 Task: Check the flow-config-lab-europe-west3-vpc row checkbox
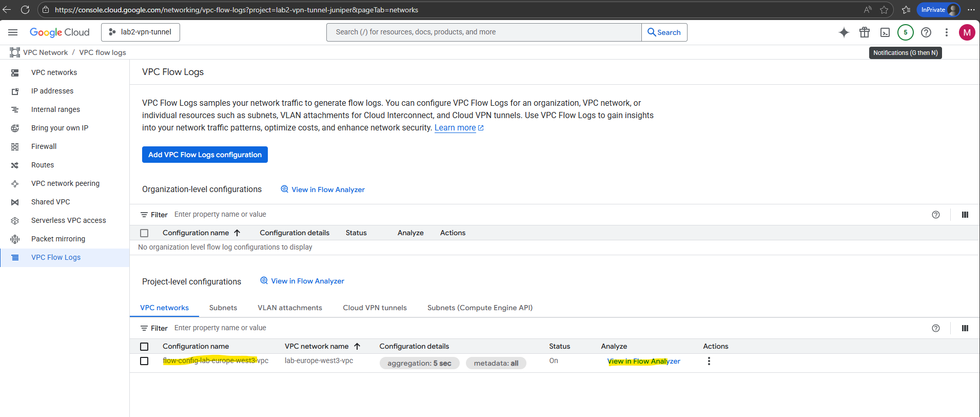tap(144, 361)
